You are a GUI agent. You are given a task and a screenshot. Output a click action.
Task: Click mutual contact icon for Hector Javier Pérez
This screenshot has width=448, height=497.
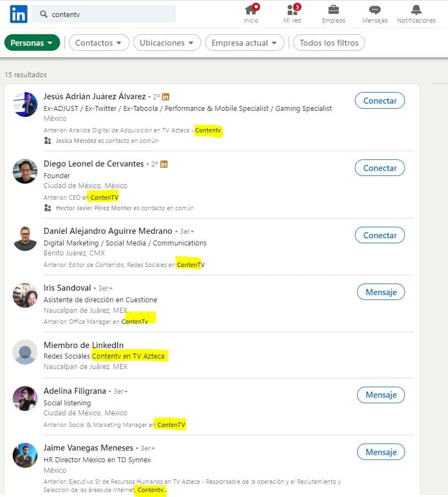47,208
